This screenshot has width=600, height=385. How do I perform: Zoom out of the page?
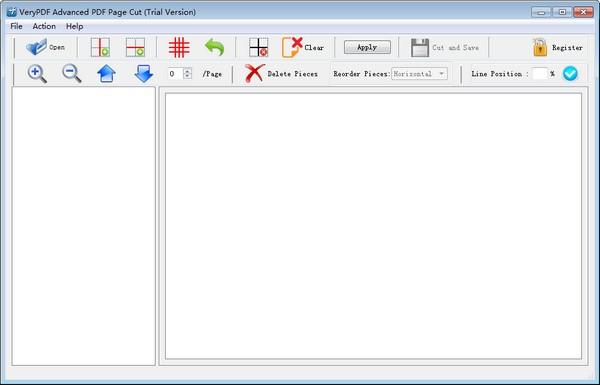click(x=72, y=73)
